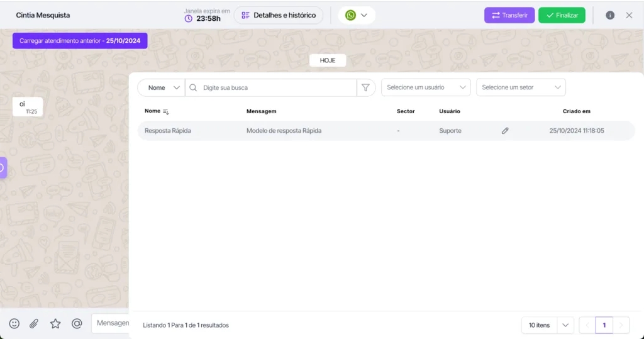
Task: Open Selecione um setor dropdown
Action: coord(521,87)
